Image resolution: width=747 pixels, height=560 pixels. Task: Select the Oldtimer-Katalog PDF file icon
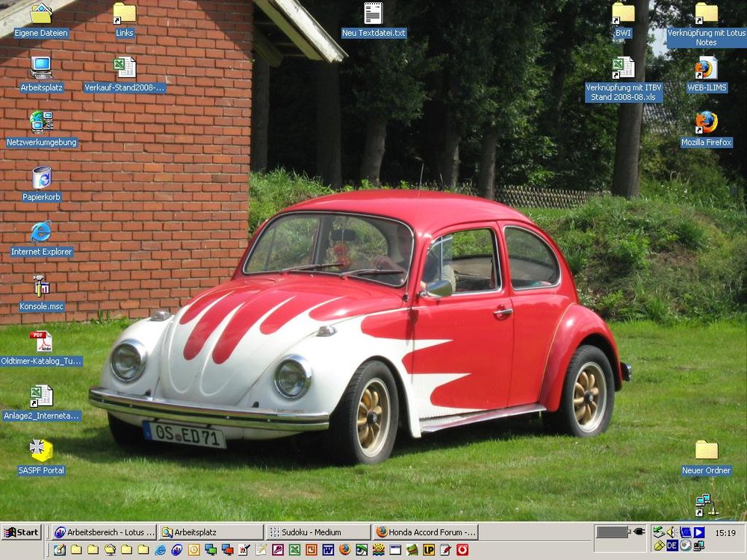42,342
